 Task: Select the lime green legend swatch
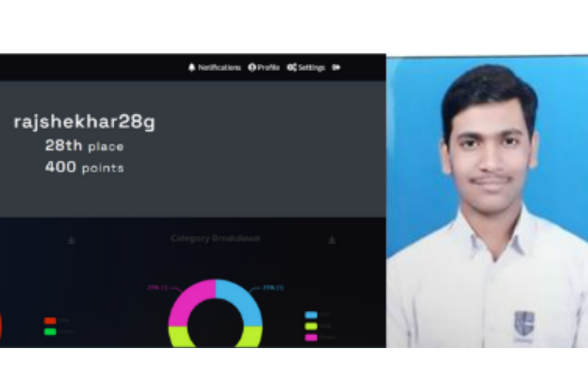pyautogui.click(x=311, y=326)
